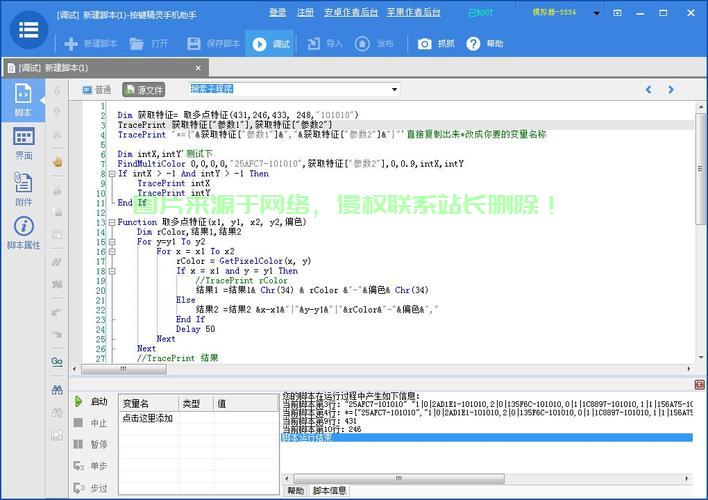Click the Go icon in the editor strip
This screenshot has height=500, width=708.
57,361
